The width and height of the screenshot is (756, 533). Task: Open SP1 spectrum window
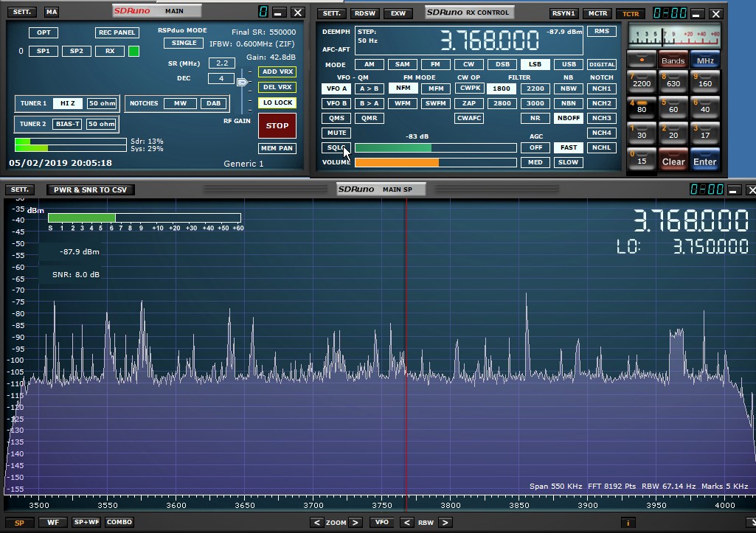coord(44,51)
